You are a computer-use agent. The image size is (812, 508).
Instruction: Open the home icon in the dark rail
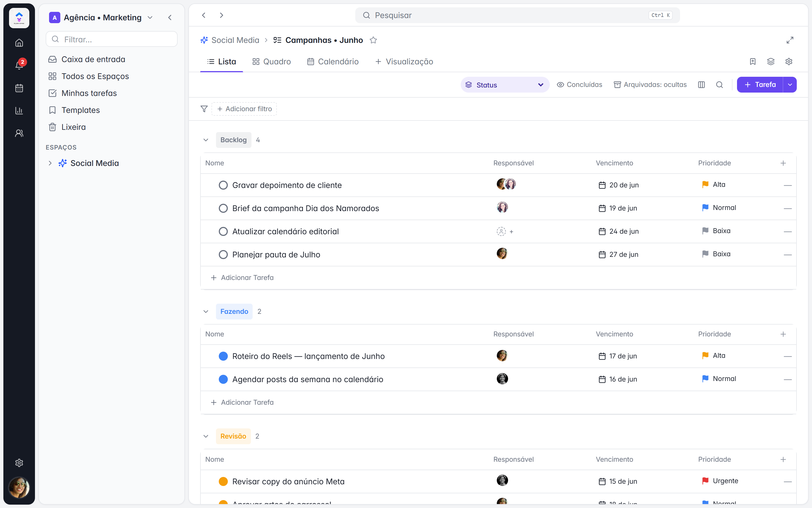pos(19,43)
